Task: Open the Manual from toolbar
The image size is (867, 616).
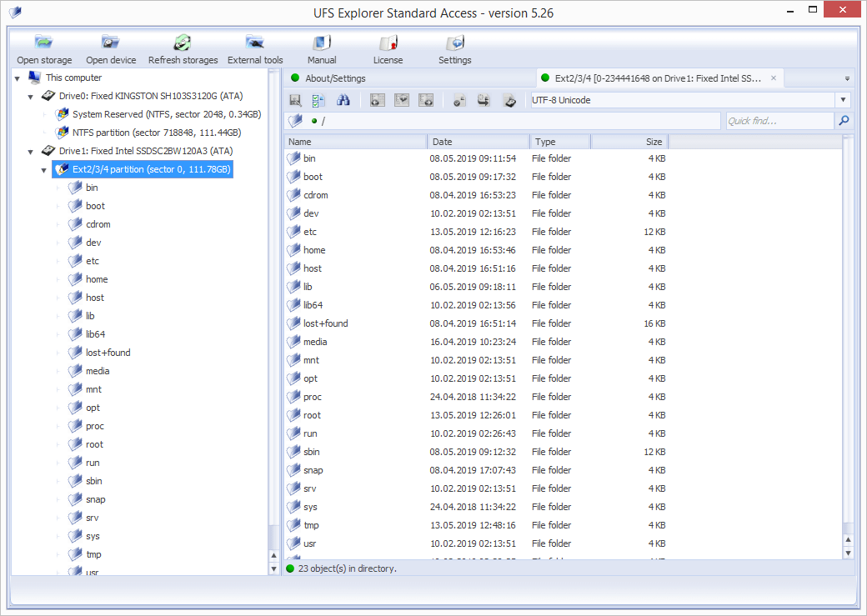Action: click(x=322, y=43)
